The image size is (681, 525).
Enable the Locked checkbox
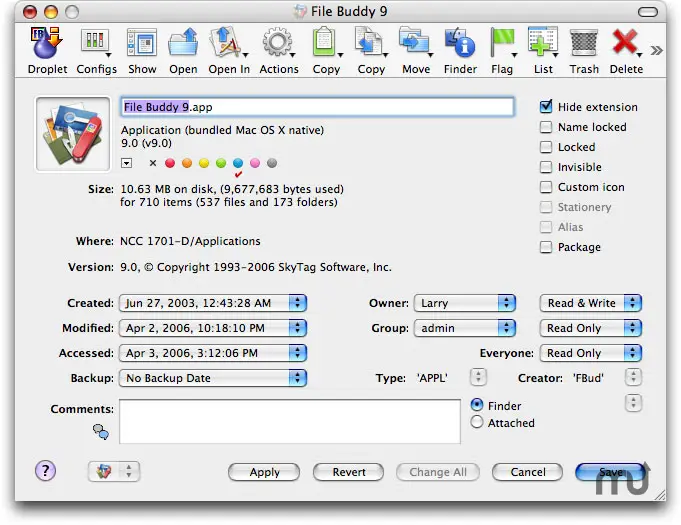(546, 147)
